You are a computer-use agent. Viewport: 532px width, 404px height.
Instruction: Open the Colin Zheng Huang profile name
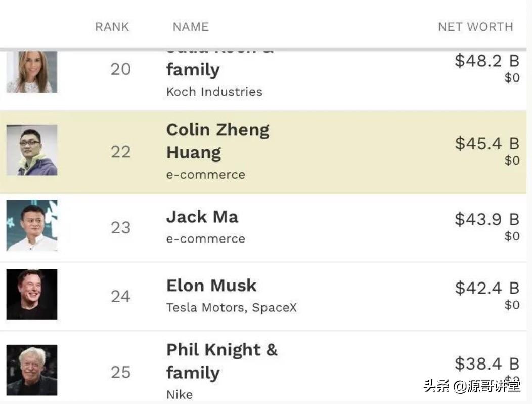point(218,141)
